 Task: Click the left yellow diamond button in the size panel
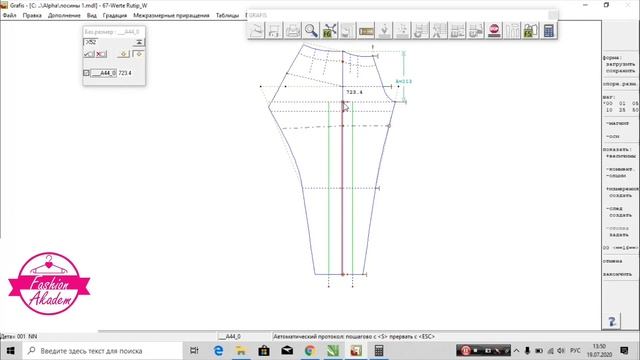tap(124, 54)
